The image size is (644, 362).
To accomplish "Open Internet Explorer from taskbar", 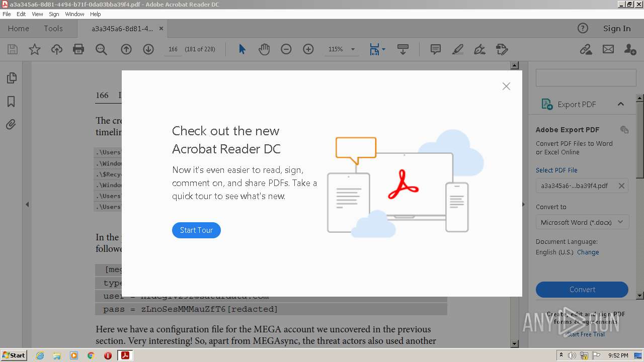I will [x=40, y=355].
